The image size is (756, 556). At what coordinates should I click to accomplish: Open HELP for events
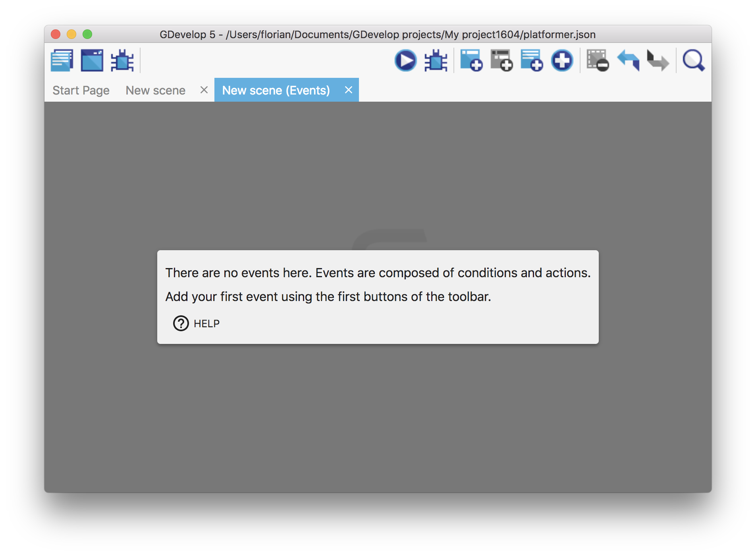pos(197,323)
